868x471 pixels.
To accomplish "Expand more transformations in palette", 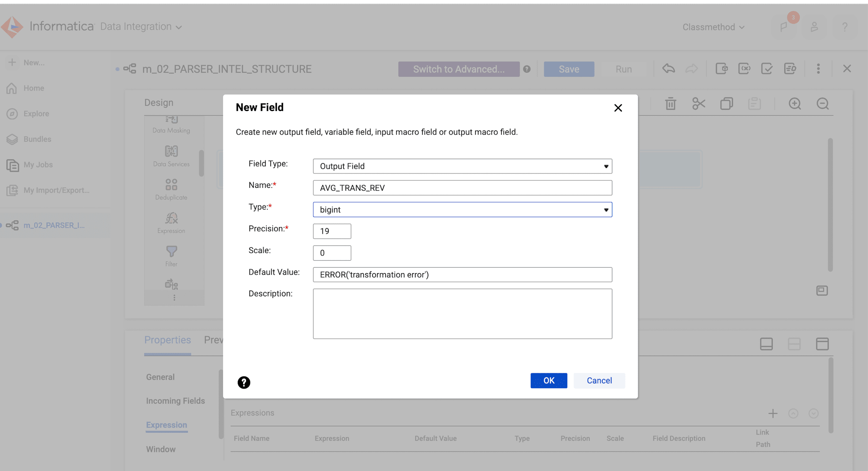I will pyautogui.click(x=174, y=298).
